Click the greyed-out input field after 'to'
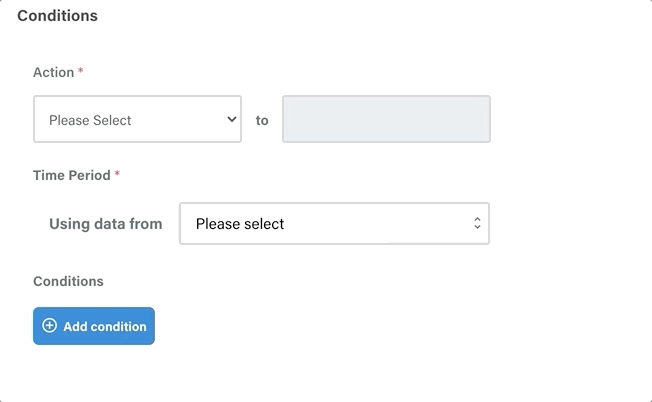This screenshot has height=402, width=652. 386,119
